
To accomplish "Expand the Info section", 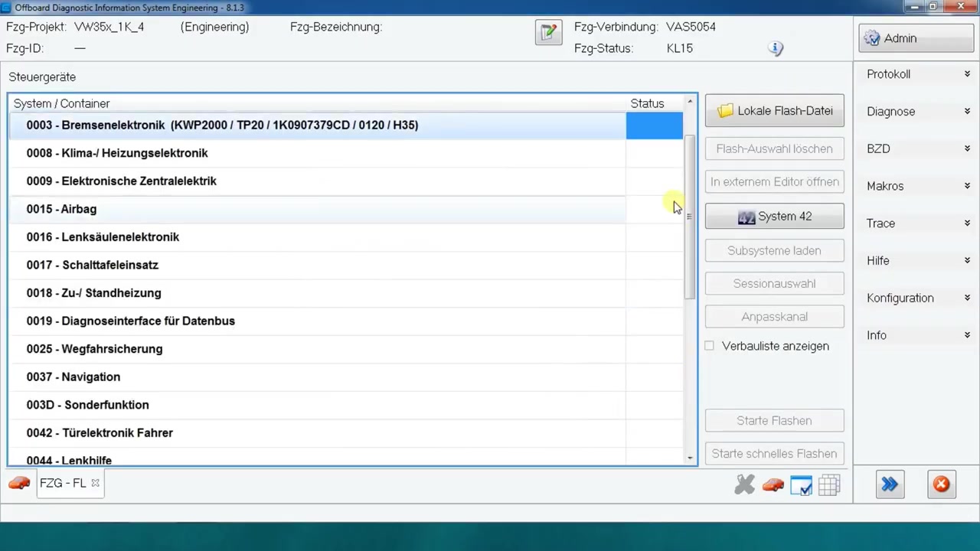I will 917,335.
